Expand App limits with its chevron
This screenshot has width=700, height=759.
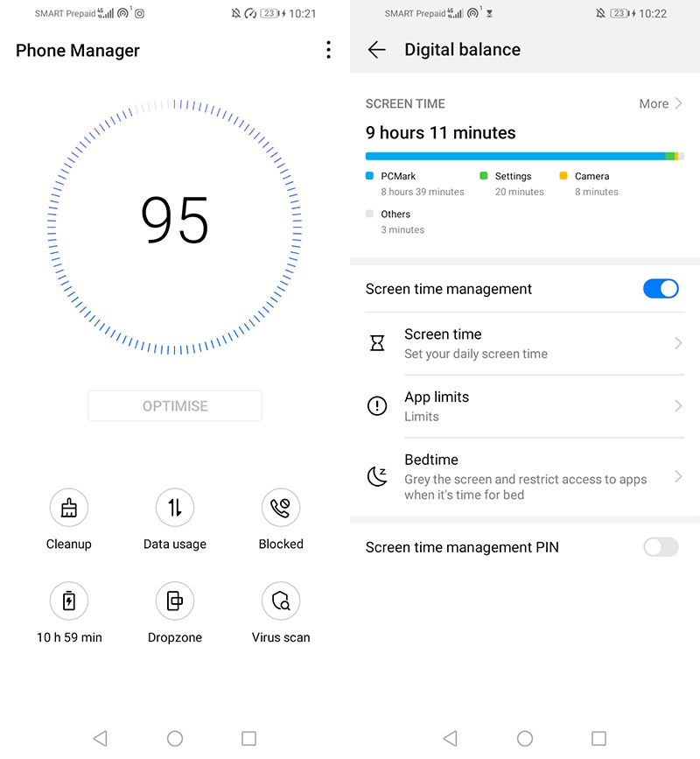tap(680, 406)
